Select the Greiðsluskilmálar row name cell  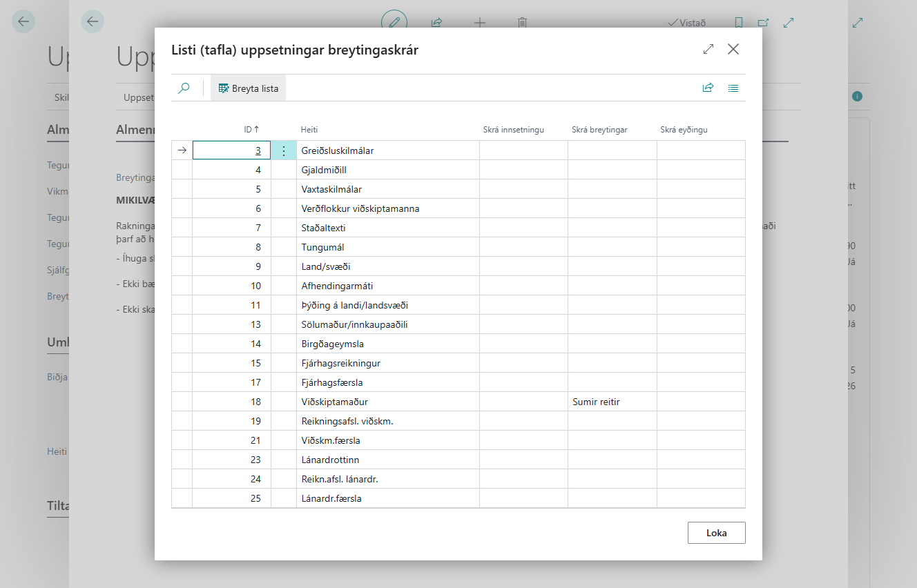[388, 150]
